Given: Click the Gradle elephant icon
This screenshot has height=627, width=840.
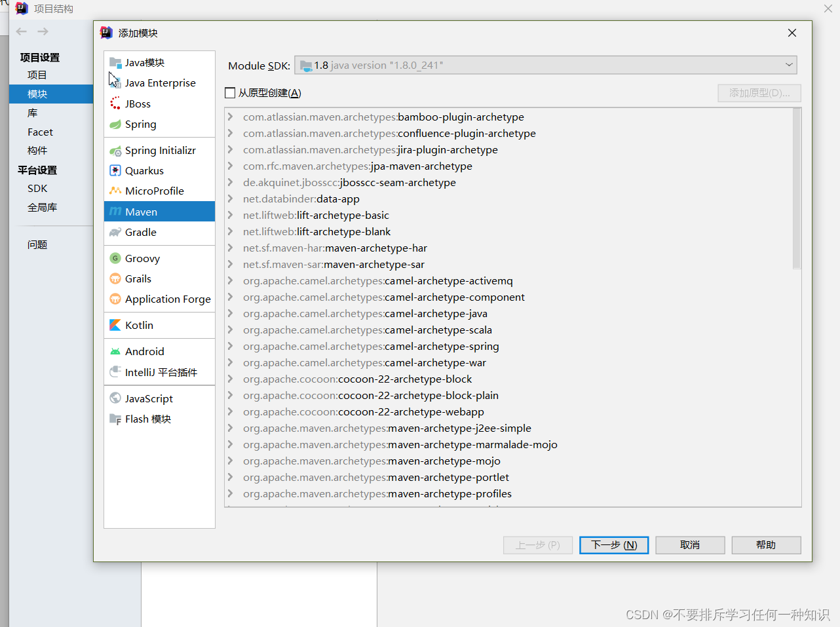Looking at the screenshot, I should 115,233.
